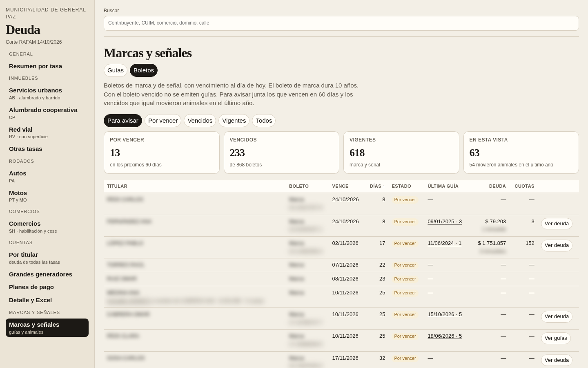588x368 pixels.
Task: Click Ver deuda in the $ 79.203 row
Action: tap(557, 224)
